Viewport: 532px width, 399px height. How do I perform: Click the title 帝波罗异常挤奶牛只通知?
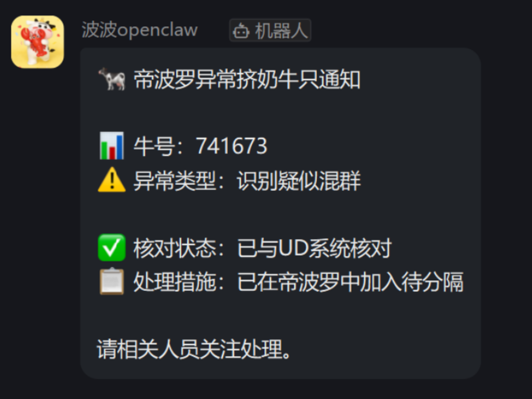(x=247, y=80)
